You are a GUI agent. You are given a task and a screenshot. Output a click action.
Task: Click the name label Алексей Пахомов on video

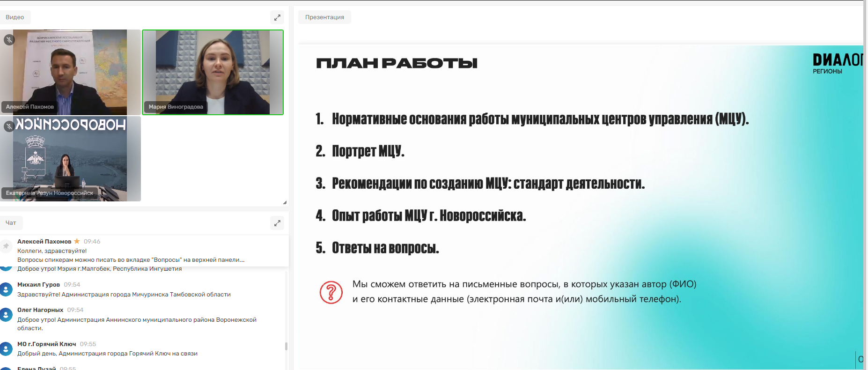pos(30,107)
